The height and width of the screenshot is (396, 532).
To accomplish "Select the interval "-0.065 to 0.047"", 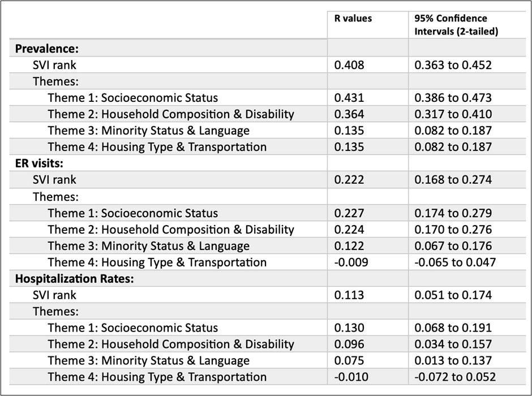I will pyautogui.click(x=455, y=262).
